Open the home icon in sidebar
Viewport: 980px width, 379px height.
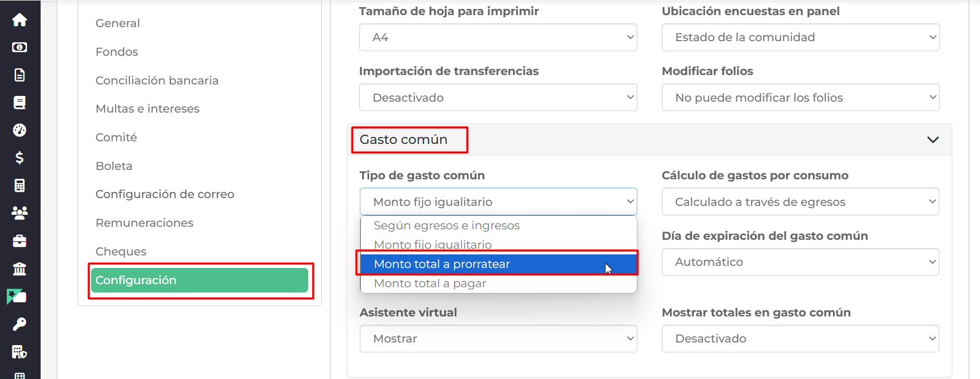coord(19,20)
